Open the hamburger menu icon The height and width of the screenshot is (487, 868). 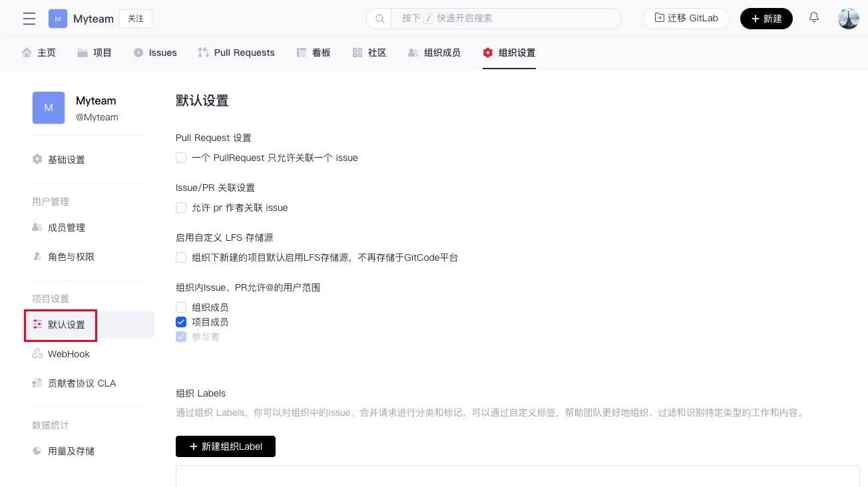tap(29, 19)
